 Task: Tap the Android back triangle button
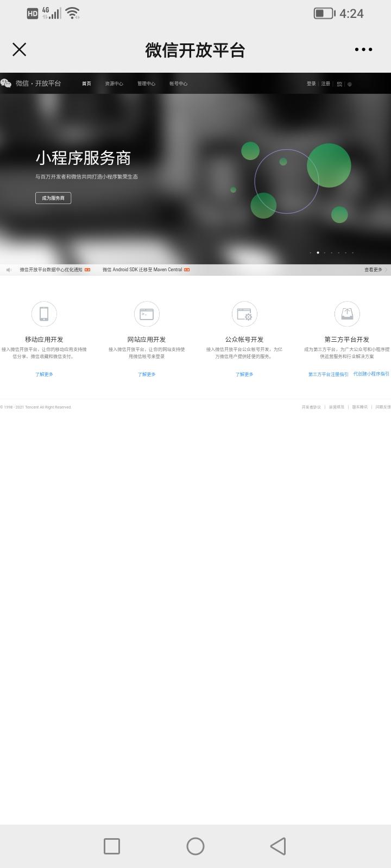[x=278, y=846]
